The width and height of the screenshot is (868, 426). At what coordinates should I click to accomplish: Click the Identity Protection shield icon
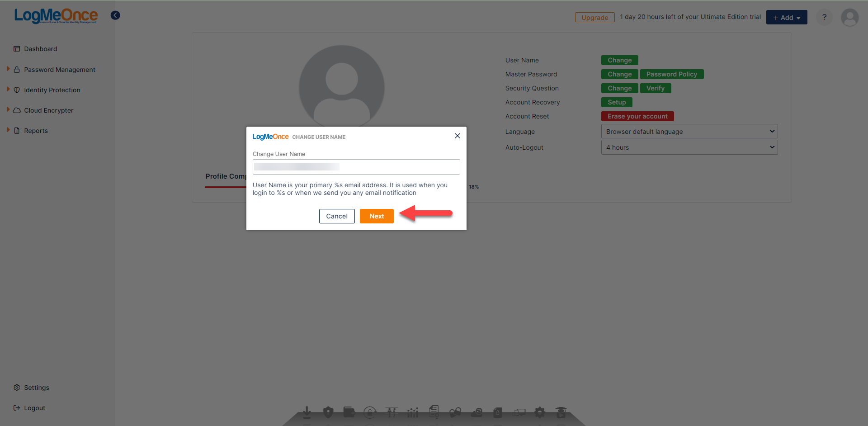(x=17, y=90)
